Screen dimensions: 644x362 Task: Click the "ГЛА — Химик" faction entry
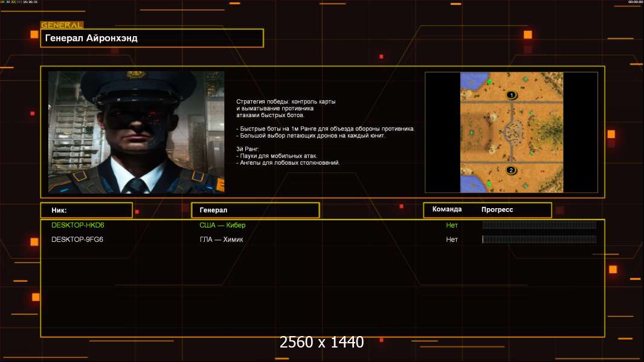[x=221, y=240]
